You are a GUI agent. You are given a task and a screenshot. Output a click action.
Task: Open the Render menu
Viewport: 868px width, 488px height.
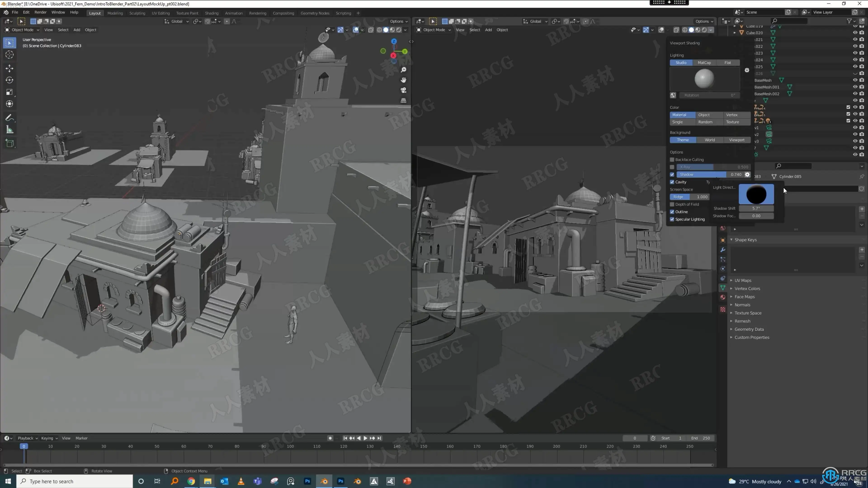pyautogui.click(x=40, y=12)
